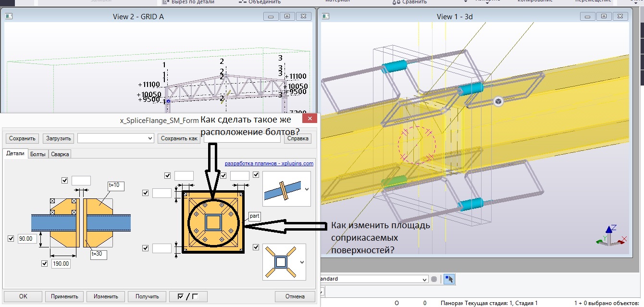The image size is (644, 307).
Task: Toggle the checkbox beside the tilted beam image
Action: tap(256, 175)
